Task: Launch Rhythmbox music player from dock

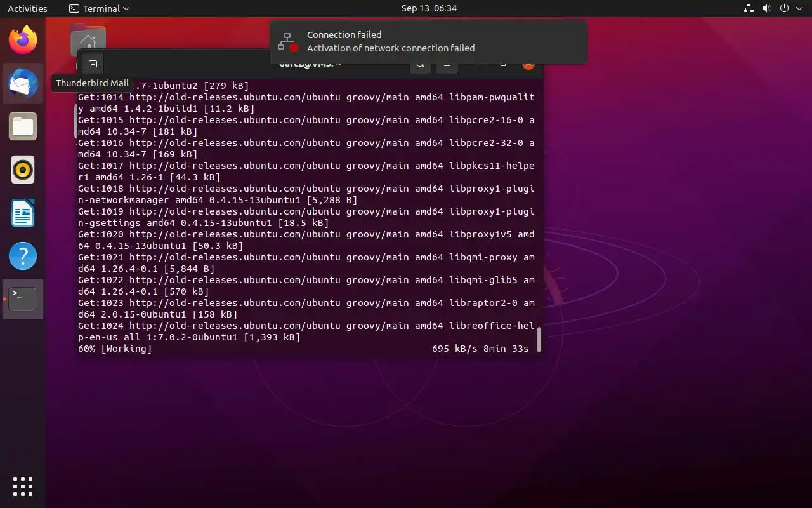Action: pos(23,170)
